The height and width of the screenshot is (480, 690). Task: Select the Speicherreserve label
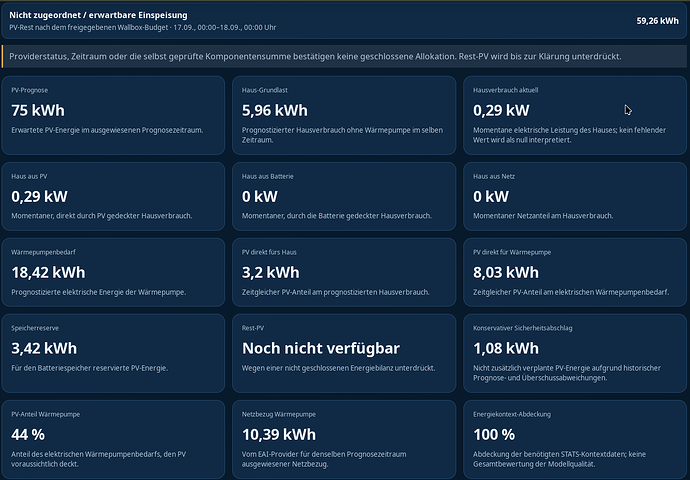point(35,328)
